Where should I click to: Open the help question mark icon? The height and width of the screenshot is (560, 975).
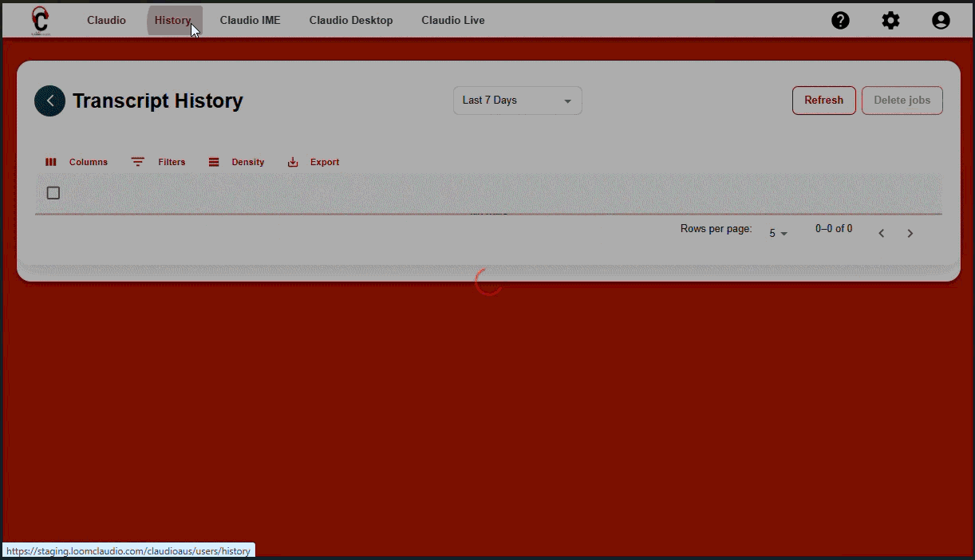point(840,21)
